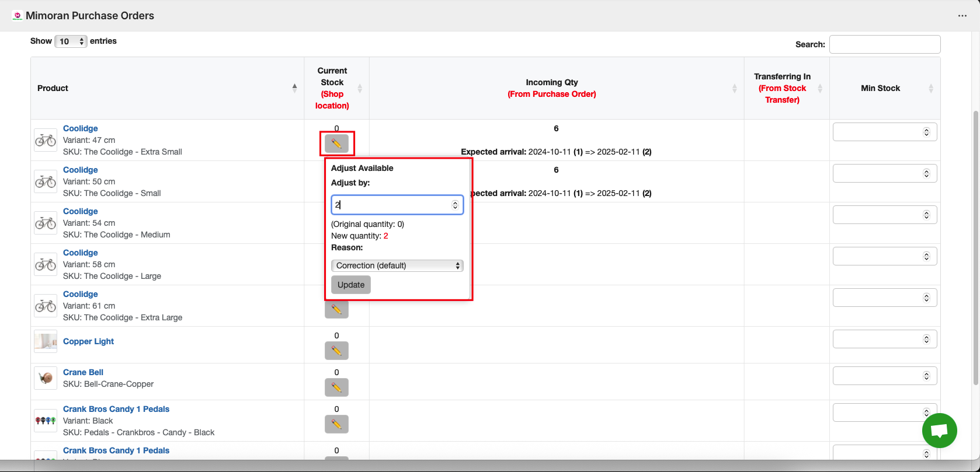
Task: Click pencil icon for Crank Bros Candy Black
Action: click(x=336, y=424)
